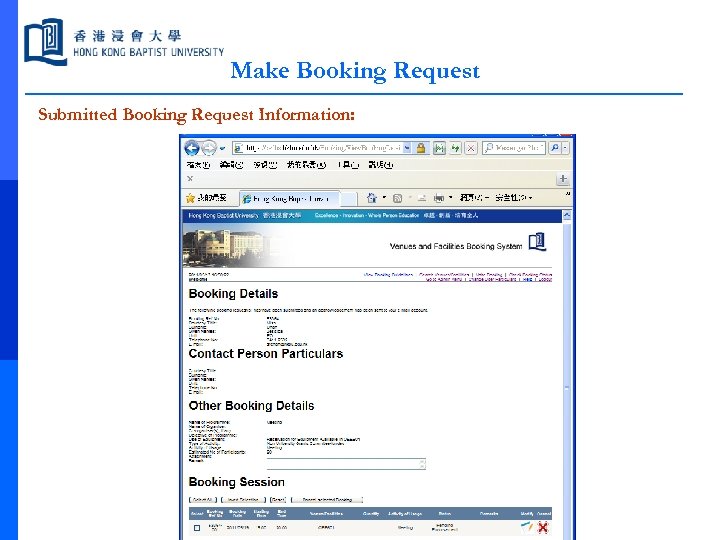Open a new blank tab next to current tab
Image resolution: width=720 pixels, height=540 pixels.
tap(348, 198)
